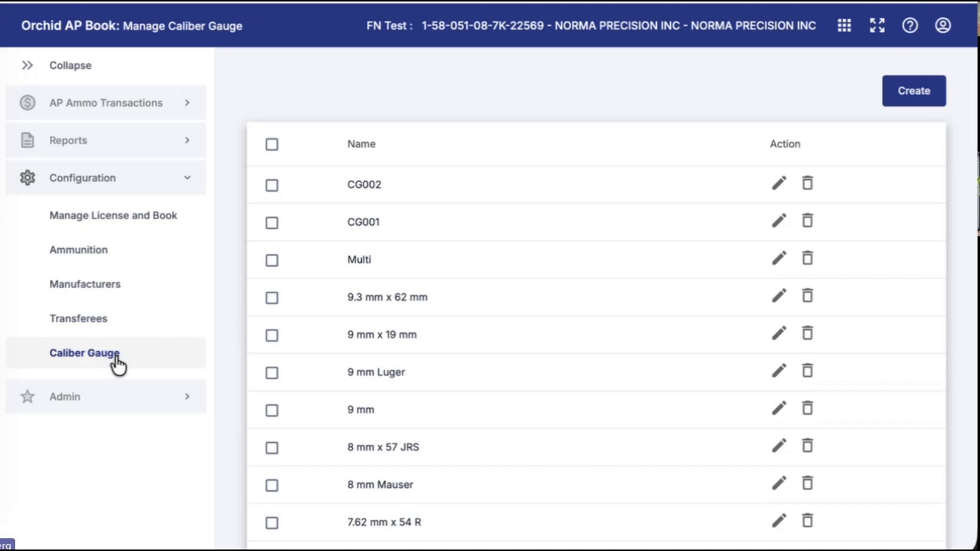The image size is (980, 551).
Task: Tick the checkbox for CG002
Action: pyautogui.click(x=272, y=186)
